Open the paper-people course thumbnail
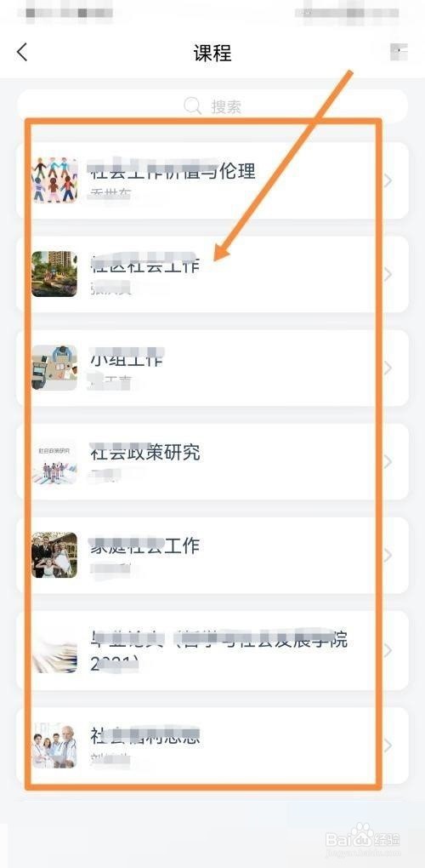Screen dimensions: 425x868 [54, 180]
